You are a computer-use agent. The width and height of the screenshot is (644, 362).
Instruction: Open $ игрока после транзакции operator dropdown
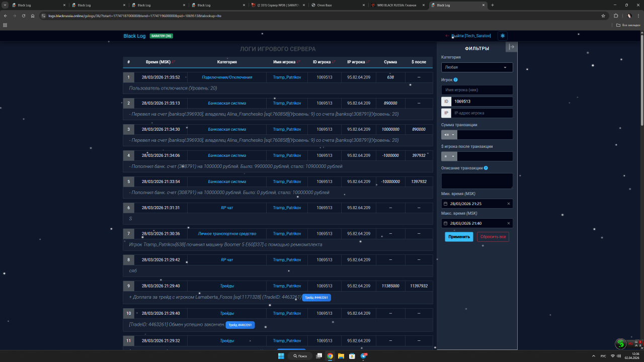pos(449,156)
